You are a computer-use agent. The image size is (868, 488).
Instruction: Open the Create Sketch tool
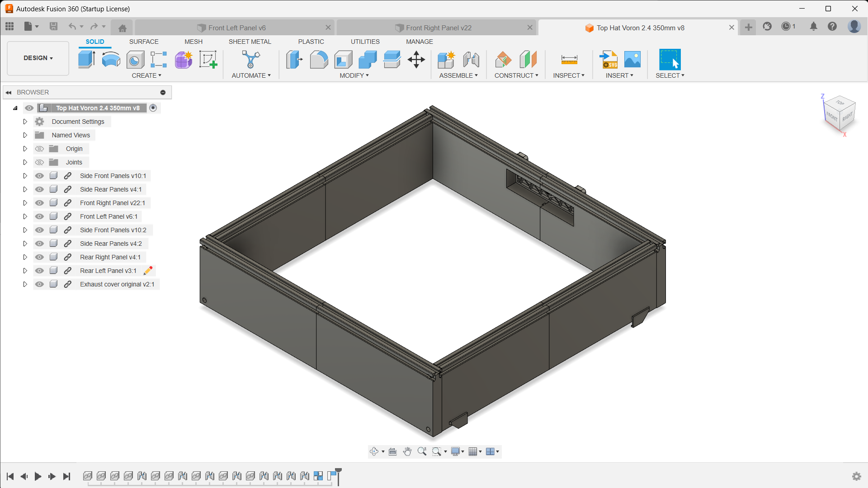click(x=208, y=59)
